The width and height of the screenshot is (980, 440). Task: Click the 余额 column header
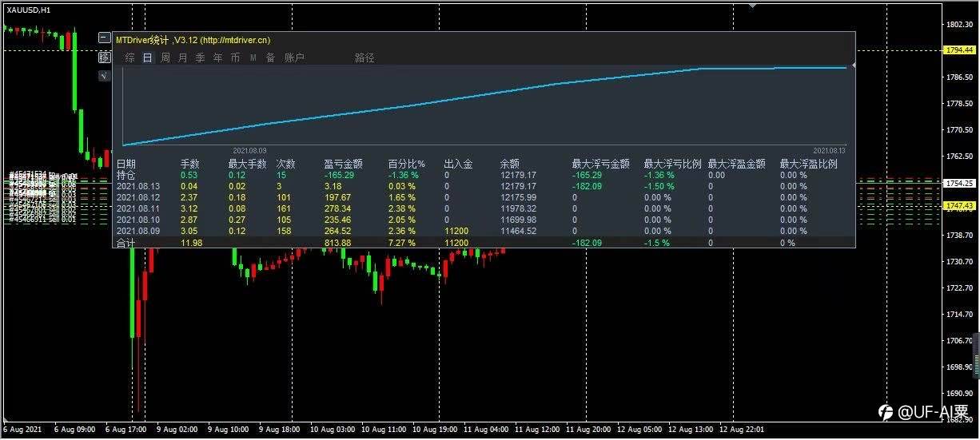click(x=510, y=164)
